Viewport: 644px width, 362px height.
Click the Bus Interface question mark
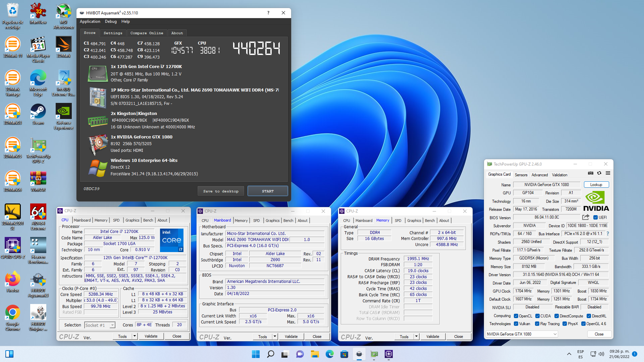[607, 234]
